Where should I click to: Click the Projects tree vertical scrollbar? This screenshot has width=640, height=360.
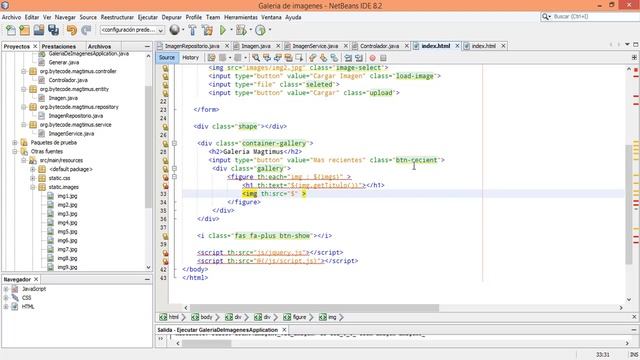point(149,147)
